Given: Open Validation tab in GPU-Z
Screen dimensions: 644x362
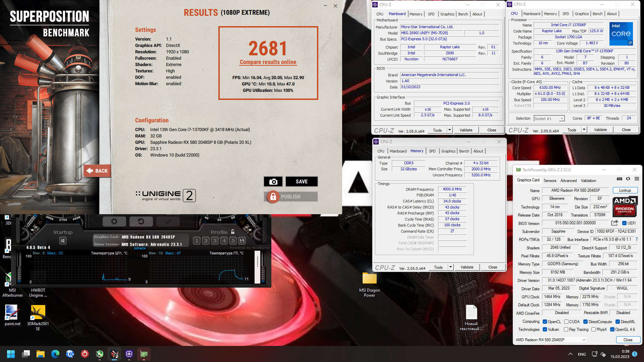Looking at the screenshot, I should pos(588,181).
